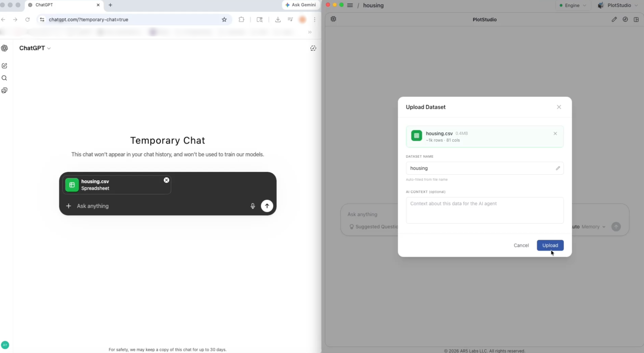
Task: Activate the microphone in the message composer
Action: click(x=253, y=206)
